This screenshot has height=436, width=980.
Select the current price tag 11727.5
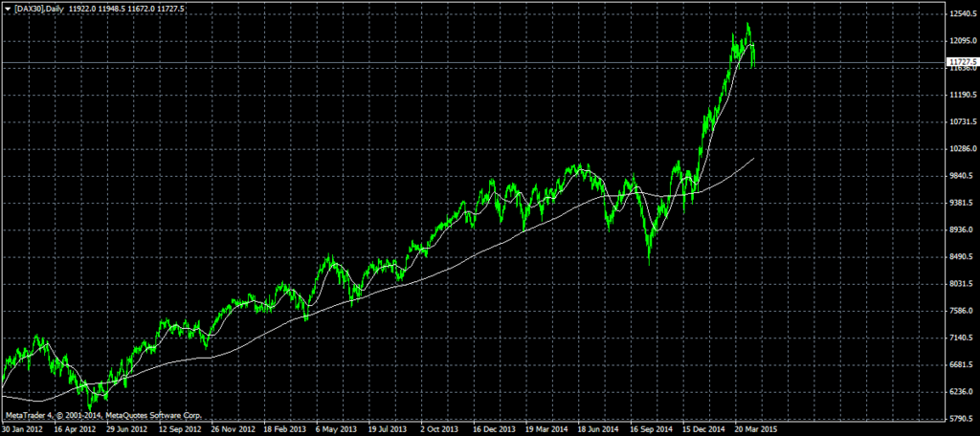click(960, 63)
